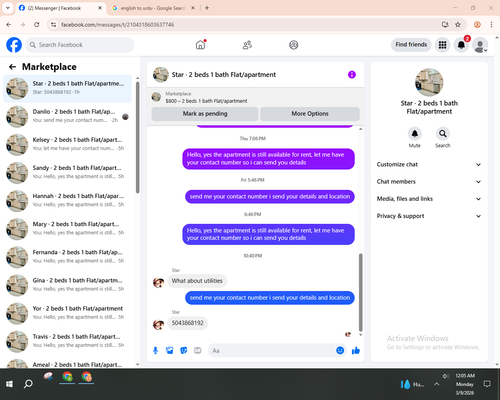This screenshot has height=400, width=500.
Task: Open Fernanda conversation
Action: (x=67, y=257)
